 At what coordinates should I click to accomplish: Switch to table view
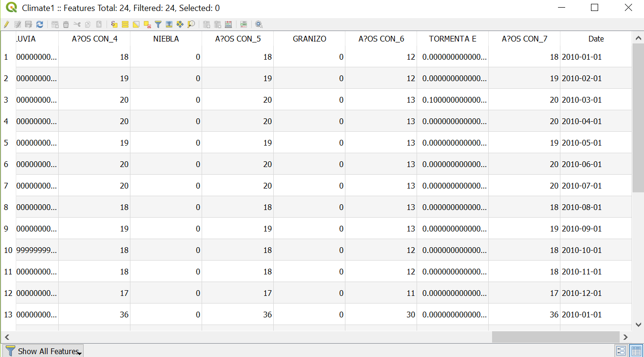(636, 351)
